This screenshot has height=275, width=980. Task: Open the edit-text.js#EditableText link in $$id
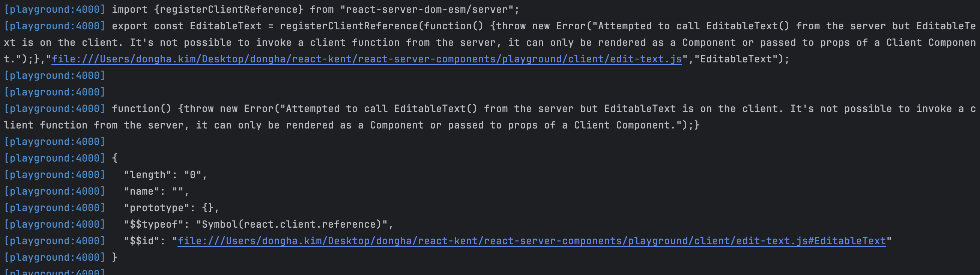click(x=532, y=241)
